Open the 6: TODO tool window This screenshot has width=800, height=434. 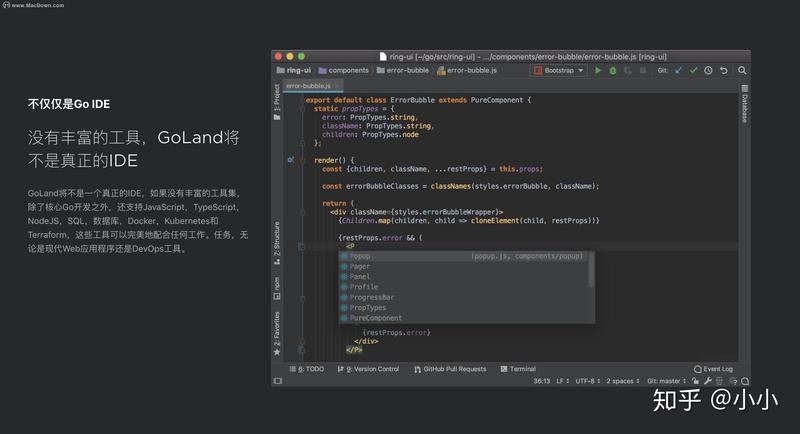tap(307, 369)
